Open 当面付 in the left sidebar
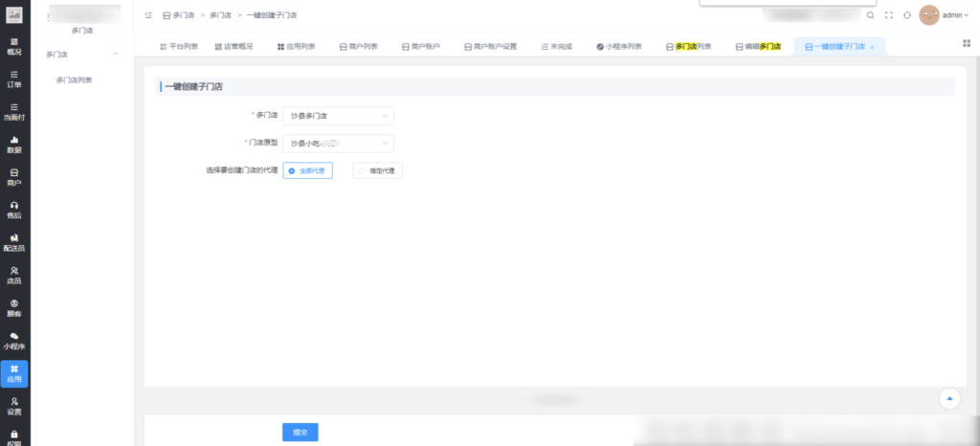This screenshot has height=446, width=980. [x=13, y=112]
